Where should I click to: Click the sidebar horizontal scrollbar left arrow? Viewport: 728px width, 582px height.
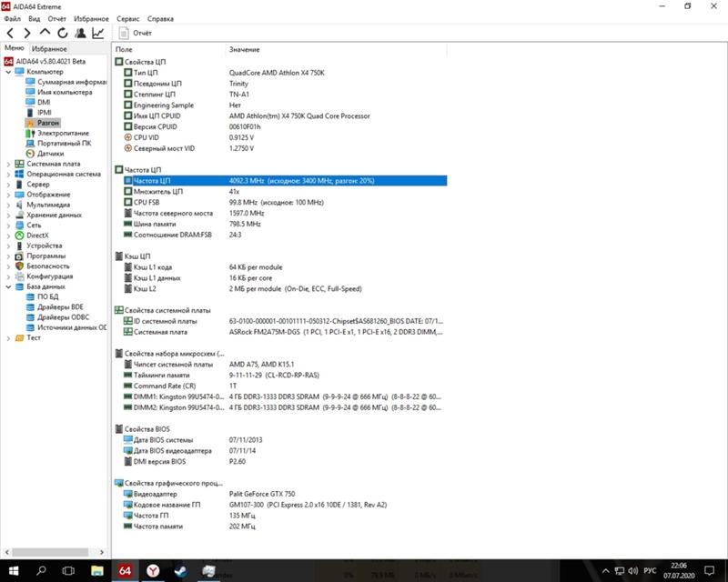[x=6, y=552]
